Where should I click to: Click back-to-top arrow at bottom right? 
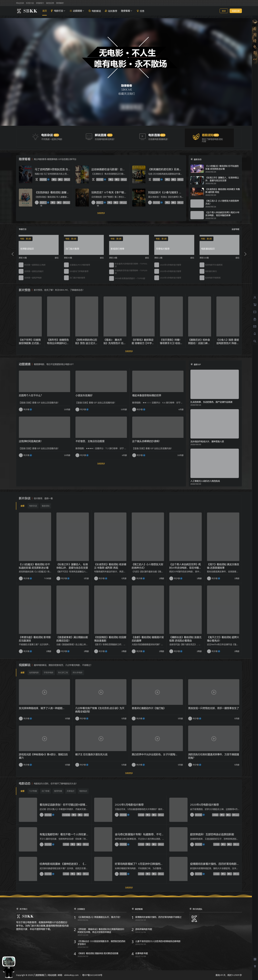[255, 966]
